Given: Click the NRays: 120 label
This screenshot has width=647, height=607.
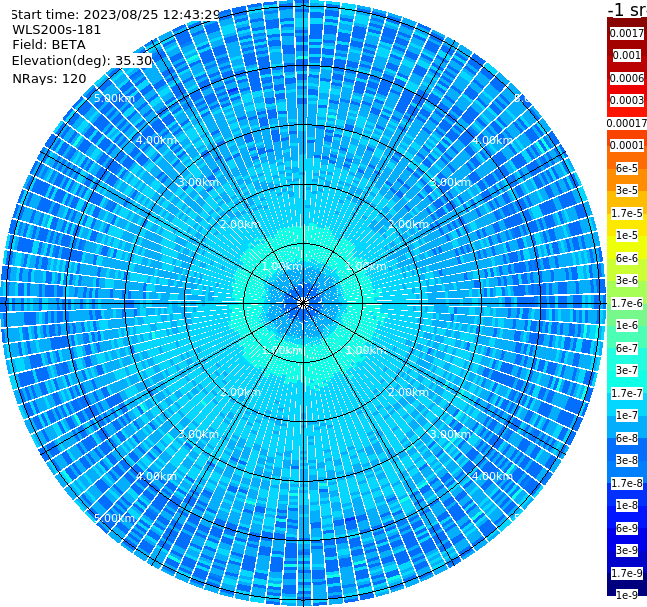Looking at the screenshot, I should click(49, 78).
